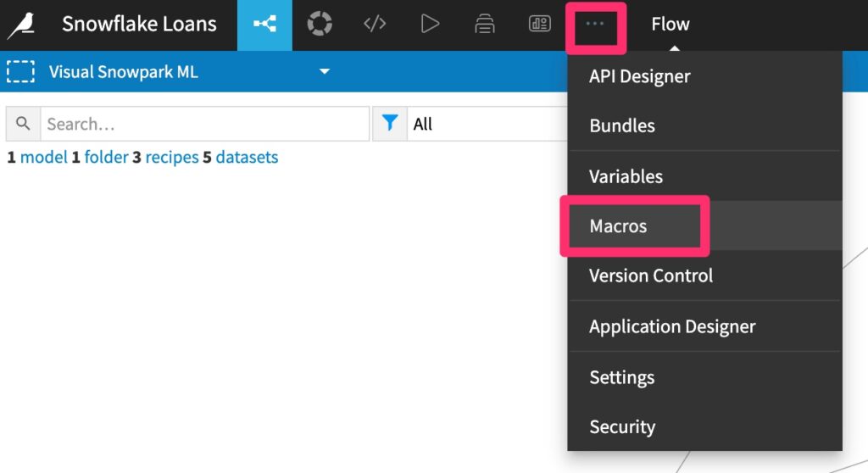Open the Jobs play icon
This screenshot has width=868, height=473.
point(430,25)
